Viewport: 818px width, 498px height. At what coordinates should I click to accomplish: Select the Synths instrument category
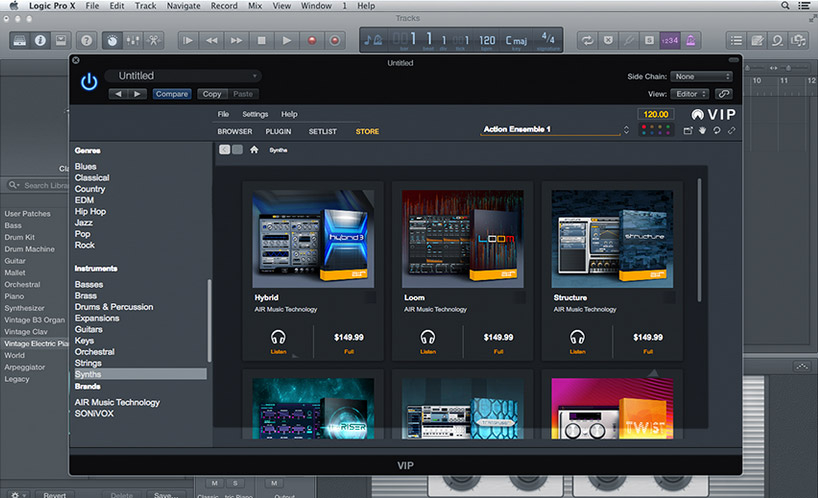[x=140, y=374]
